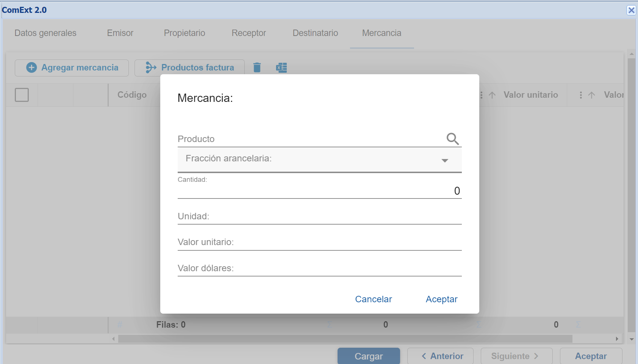The height and width of the screenshot is (364, 638).
Task: Click the Excel export icon
Action: [281, 68]
